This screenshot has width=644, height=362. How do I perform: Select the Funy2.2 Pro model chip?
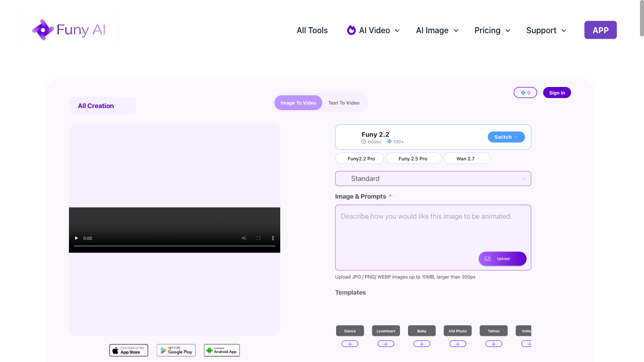pos(360,158)
